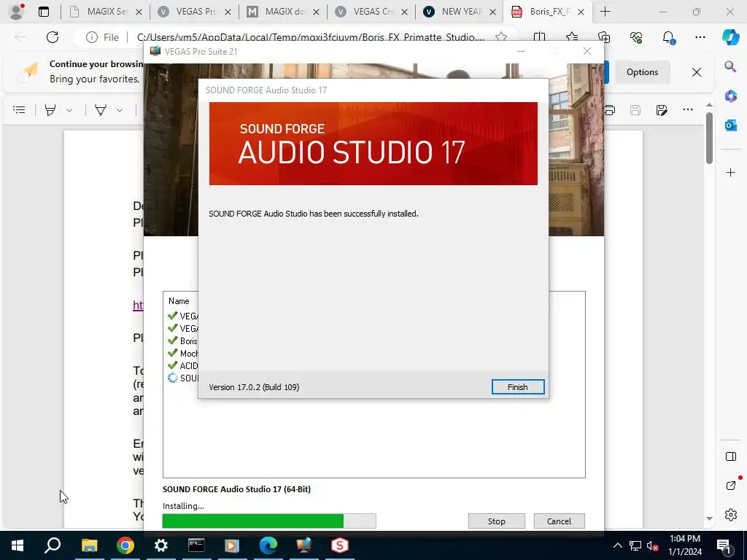This screenshot has width=747, height=560.
Task: Open sidebar Search icon
Action: click(x=730, y=66)
